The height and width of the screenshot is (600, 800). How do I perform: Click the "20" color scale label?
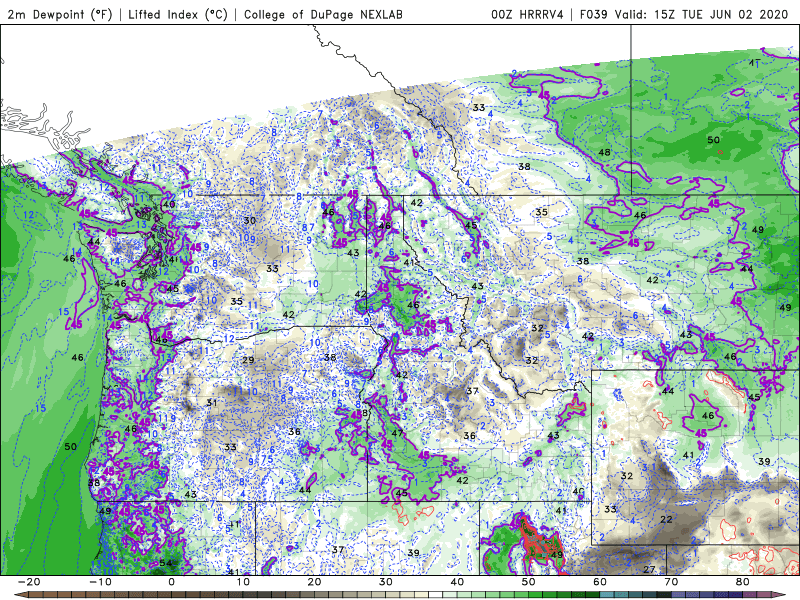[x=314, y=582]
